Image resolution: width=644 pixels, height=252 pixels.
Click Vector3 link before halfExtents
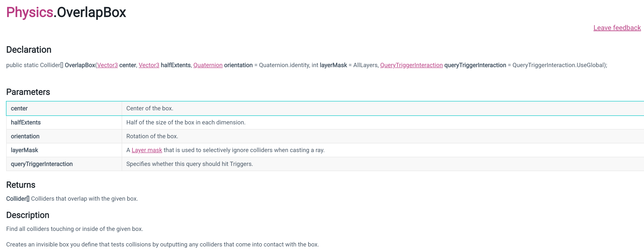(149, 65)
